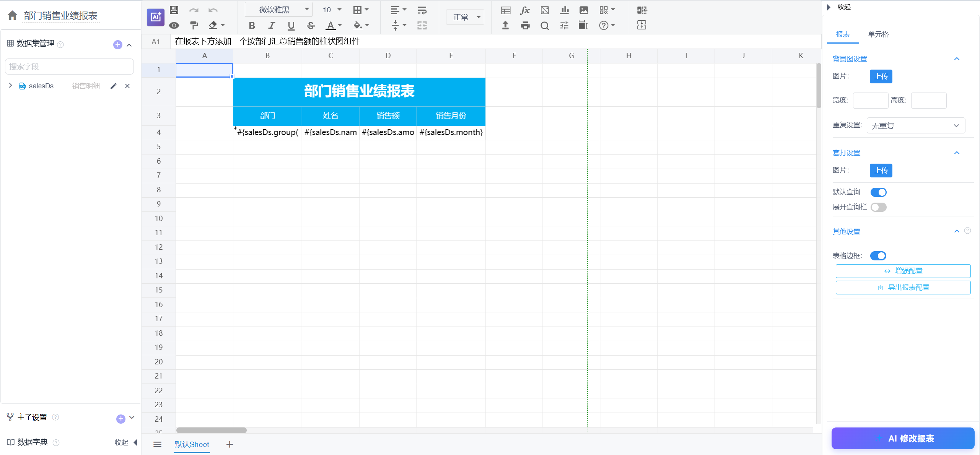Click the freeze panes icon
Screen dimensions: 980x455
[583, 26]
